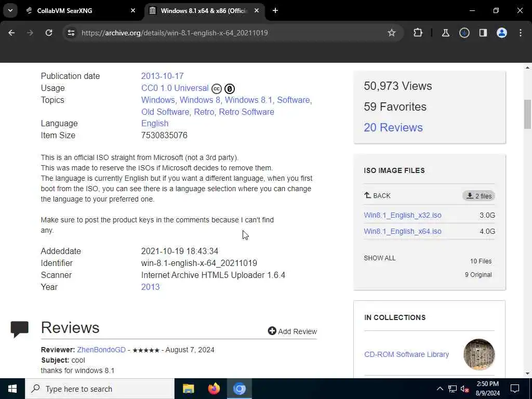This screenshot has width=532, height=399.
Task: Open the Windows topic link
Action: 158,100
